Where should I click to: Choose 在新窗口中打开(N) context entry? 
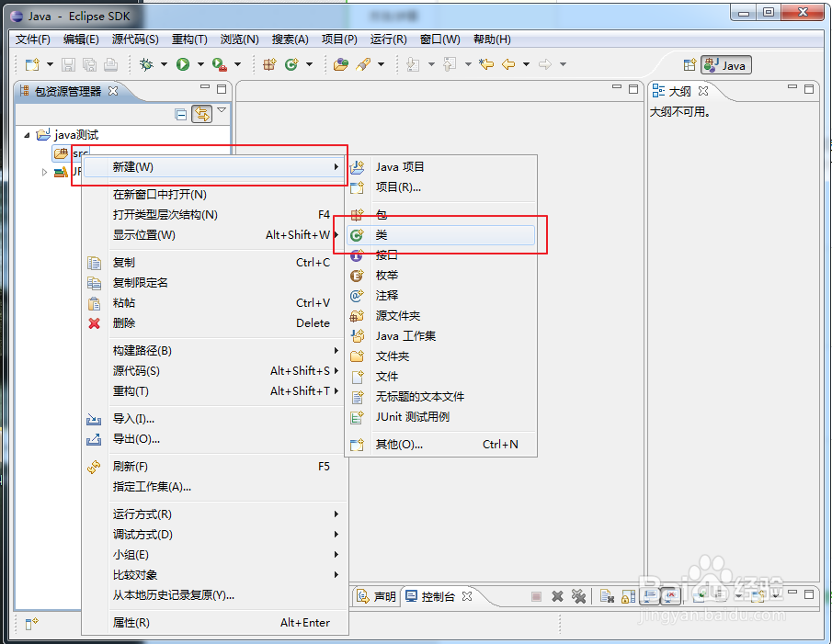pyautogui.click(x=213, y=195)
